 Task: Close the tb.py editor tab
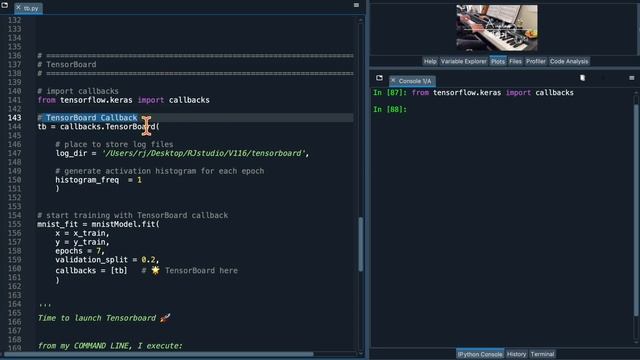18,8
